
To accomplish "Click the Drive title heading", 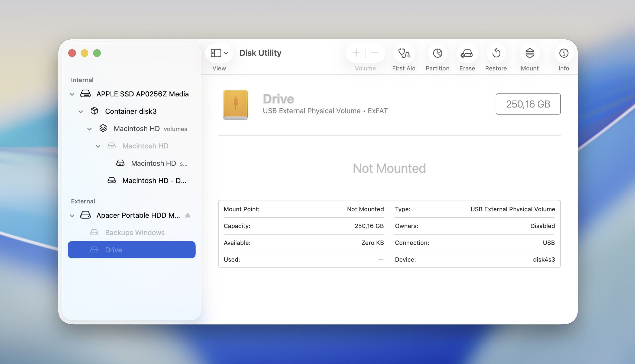I will pos(278,99).
